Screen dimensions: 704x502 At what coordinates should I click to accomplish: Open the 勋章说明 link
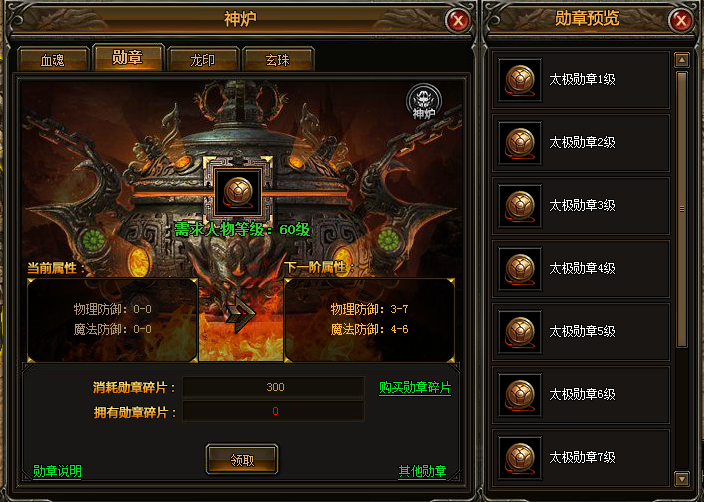57,471
